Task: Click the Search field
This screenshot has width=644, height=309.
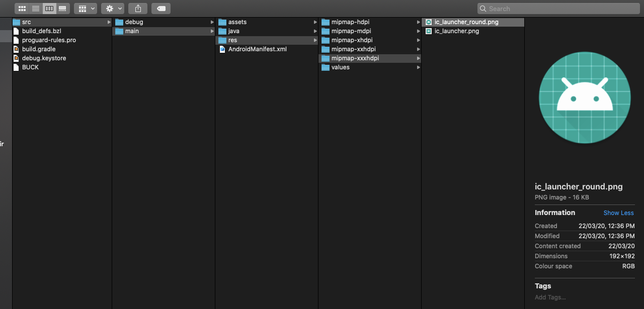Action: [x=558, y=9]
